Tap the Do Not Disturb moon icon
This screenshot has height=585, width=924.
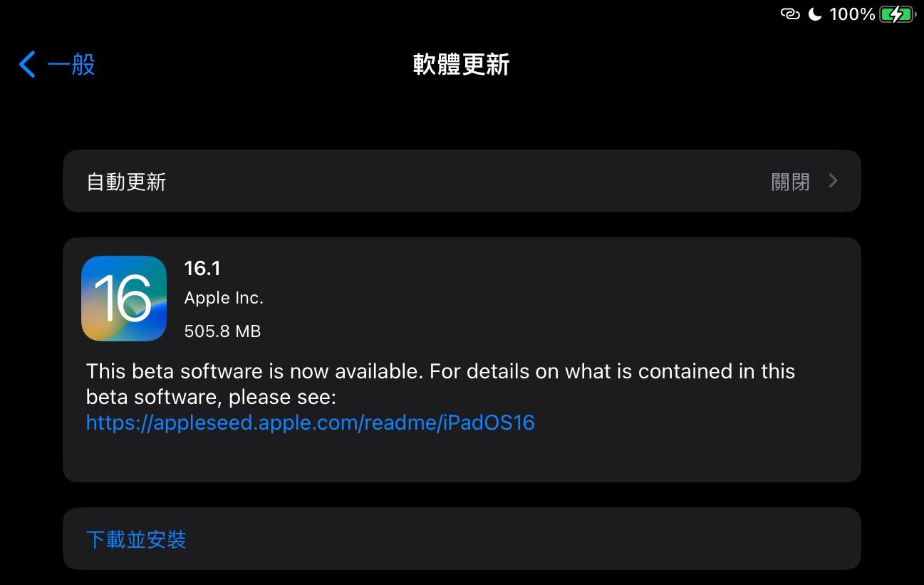point(816,14)
